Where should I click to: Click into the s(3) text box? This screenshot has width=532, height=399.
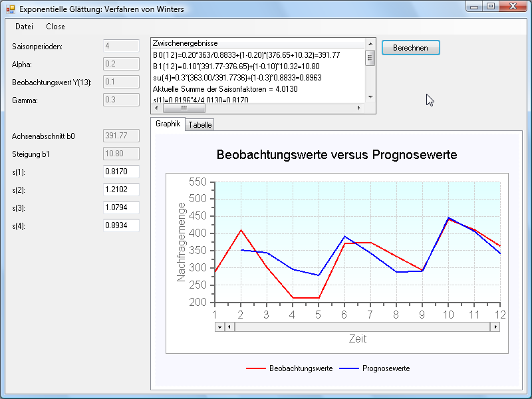pyautogui.click(x=121, y=207)
